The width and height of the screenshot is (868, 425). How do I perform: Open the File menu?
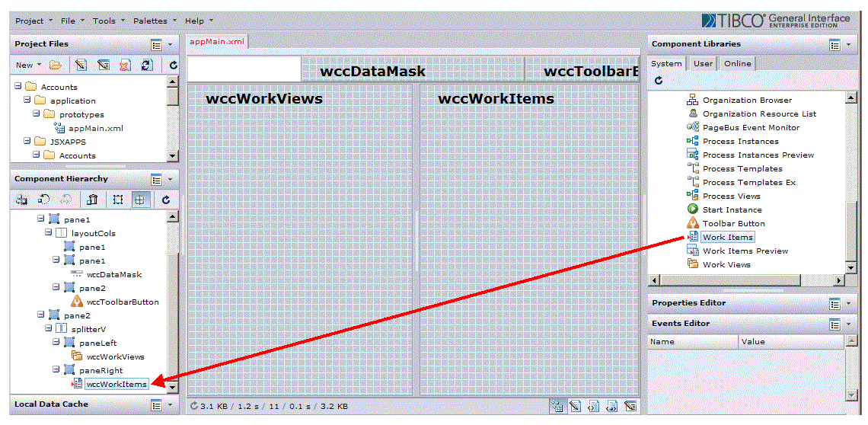[73, 21]
